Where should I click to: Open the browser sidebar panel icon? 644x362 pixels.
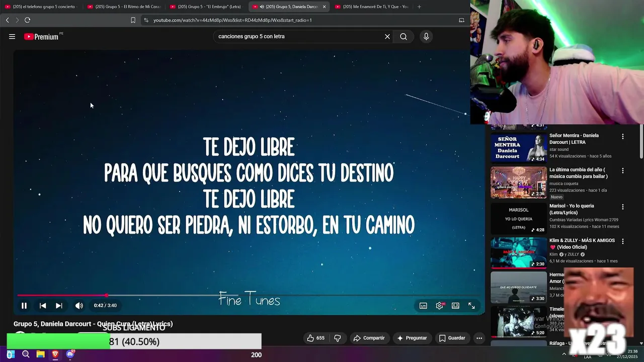[461, 20]
